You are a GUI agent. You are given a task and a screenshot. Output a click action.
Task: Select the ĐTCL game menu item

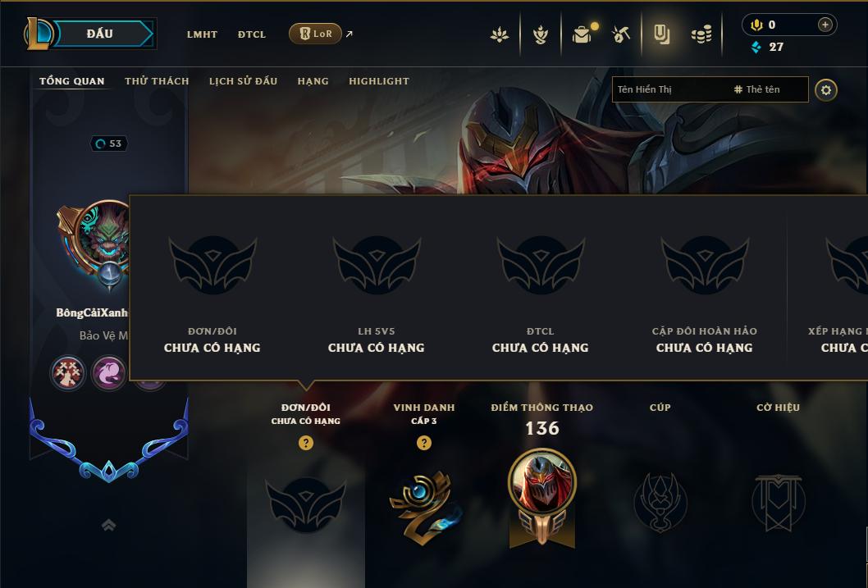coord(252,34)
